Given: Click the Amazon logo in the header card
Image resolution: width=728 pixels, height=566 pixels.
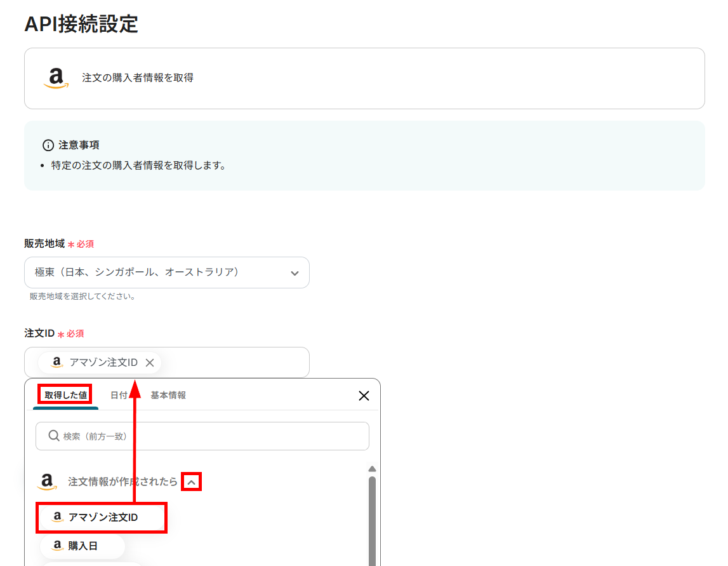Looking at the screenshot, I should pos(56,78).
